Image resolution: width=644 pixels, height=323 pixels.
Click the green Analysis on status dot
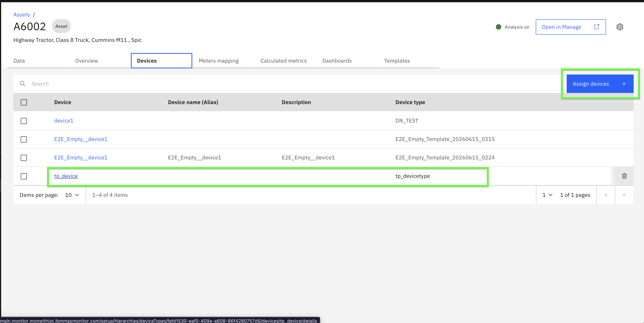coord(498,27)
